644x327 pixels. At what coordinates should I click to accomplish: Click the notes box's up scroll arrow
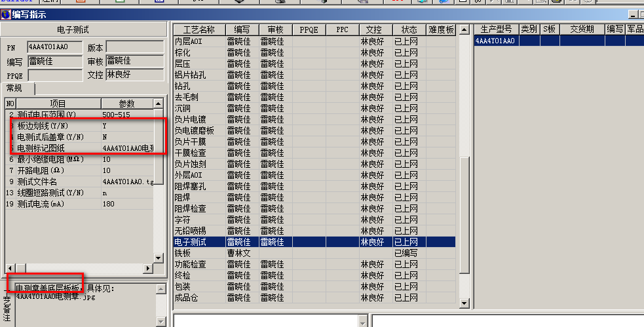coord(161,289)
